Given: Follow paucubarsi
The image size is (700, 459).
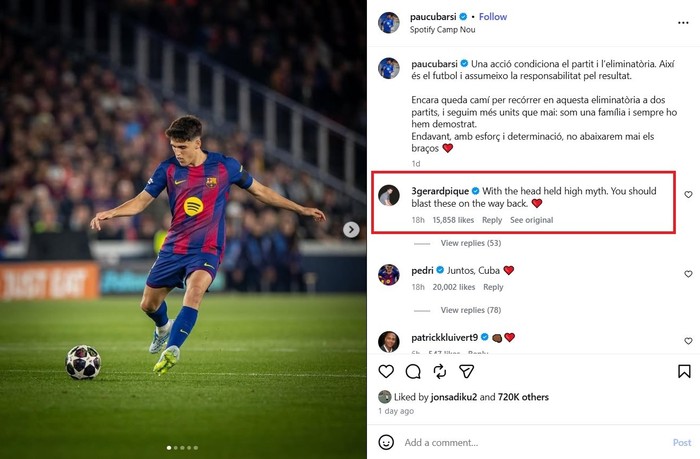Looking at the screenshot, I should click(x=493, y=17).
